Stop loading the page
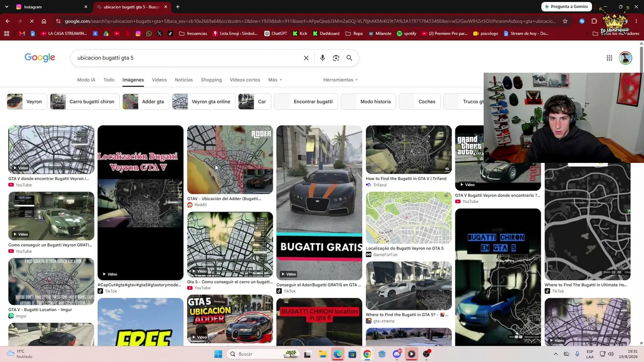The height and width of the screenshot is (362, 644). pos(31,21)
